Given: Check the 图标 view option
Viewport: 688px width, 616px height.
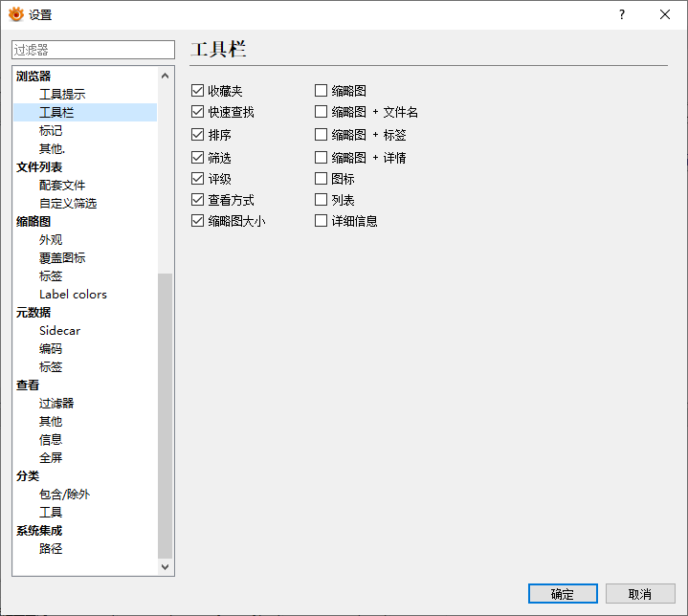Looking at the screenshot, I should click(x=321, y=178).
